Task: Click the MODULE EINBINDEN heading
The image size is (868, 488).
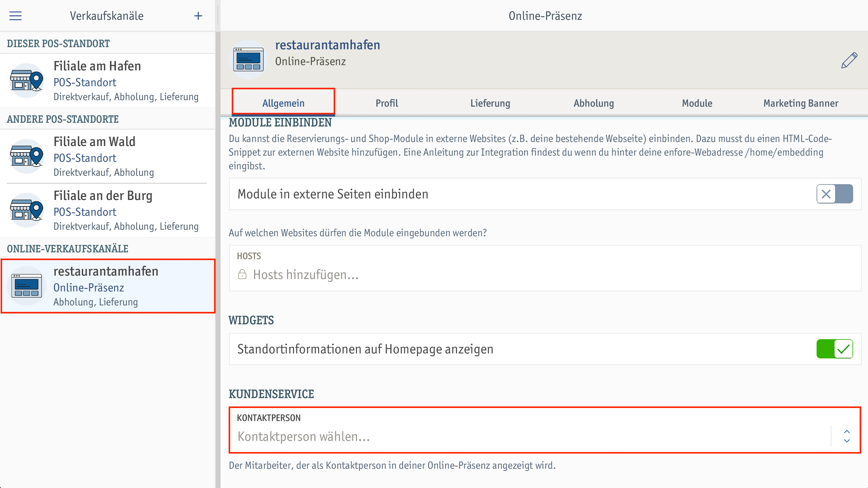Action: coord(280,122)
